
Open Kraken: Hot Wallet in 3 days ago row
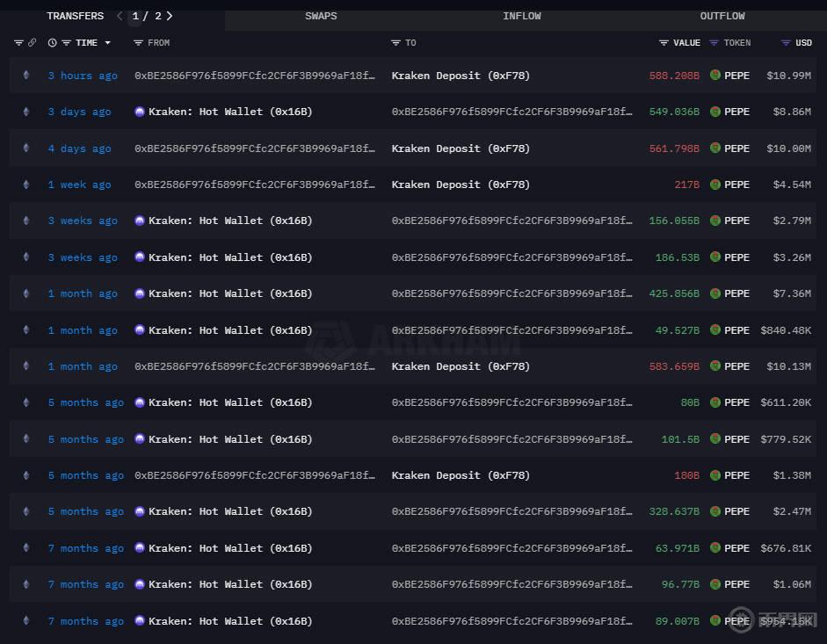click(x=230, y=112)
